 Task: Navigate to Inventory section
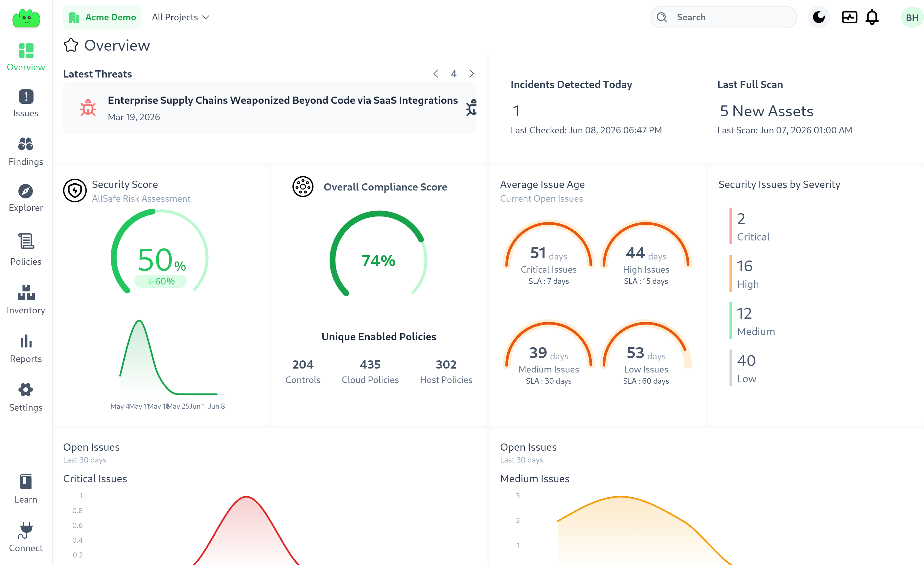coord(26,300)
